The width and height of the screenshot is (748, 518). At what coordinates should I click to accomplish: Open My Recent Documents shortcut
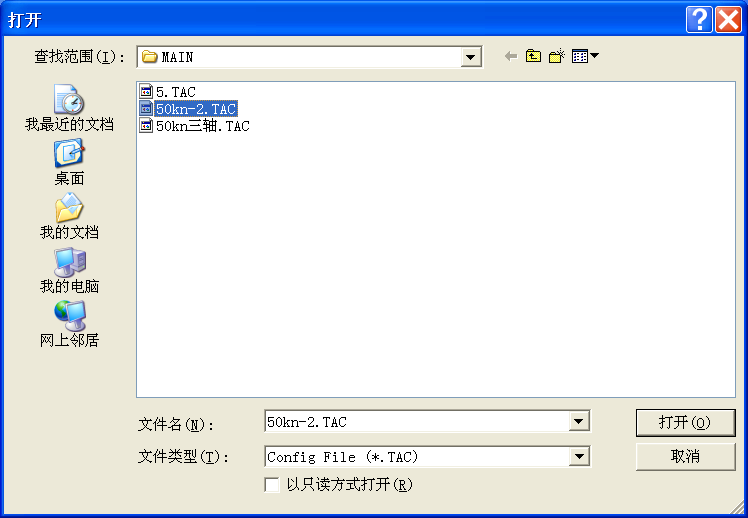[69, 108]
